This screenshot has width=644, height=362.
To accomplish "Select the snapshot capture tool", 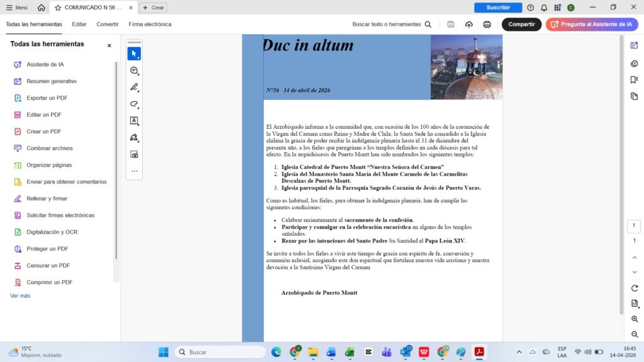I will pos(134,154).
